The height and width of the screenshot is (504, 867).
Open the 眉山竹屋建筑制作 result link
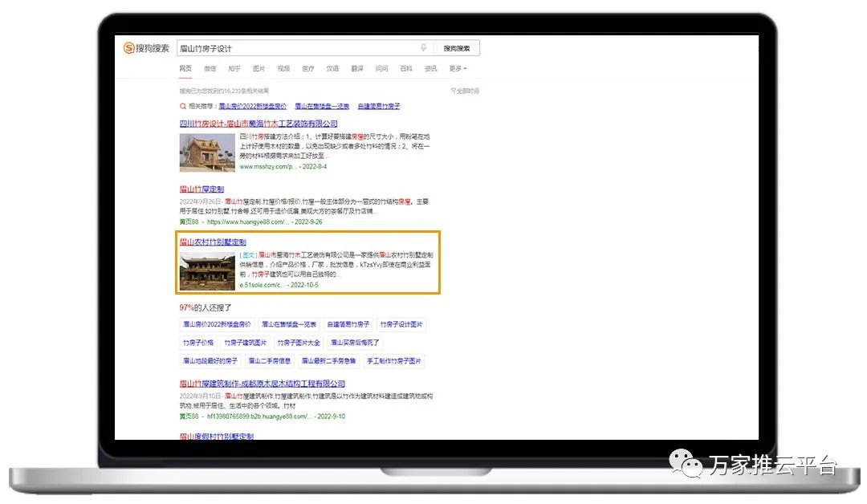(262, 384)
